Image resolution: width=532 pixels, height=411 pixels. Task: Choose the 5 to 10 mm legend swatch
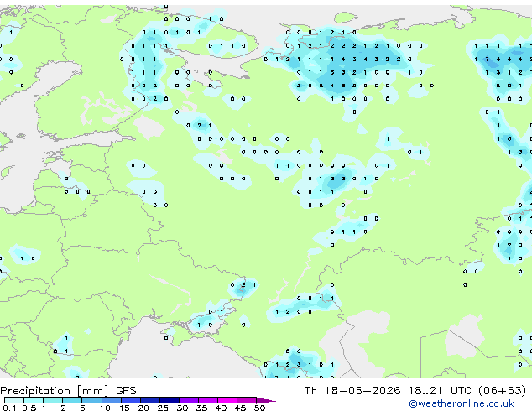click(x=91, y=400)
